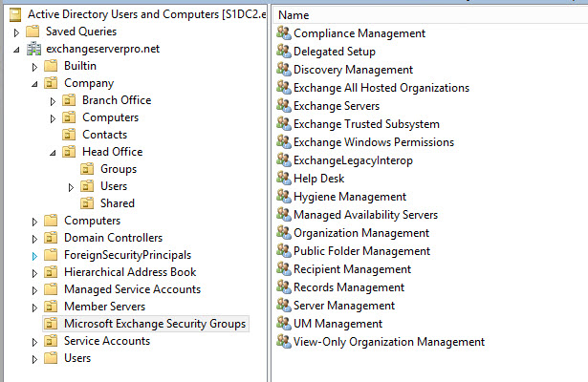The height and width of the screenshot is (382, 588).
Task: Expand the ForeignSecurityPrincipals container
Action: coord(34,256)
